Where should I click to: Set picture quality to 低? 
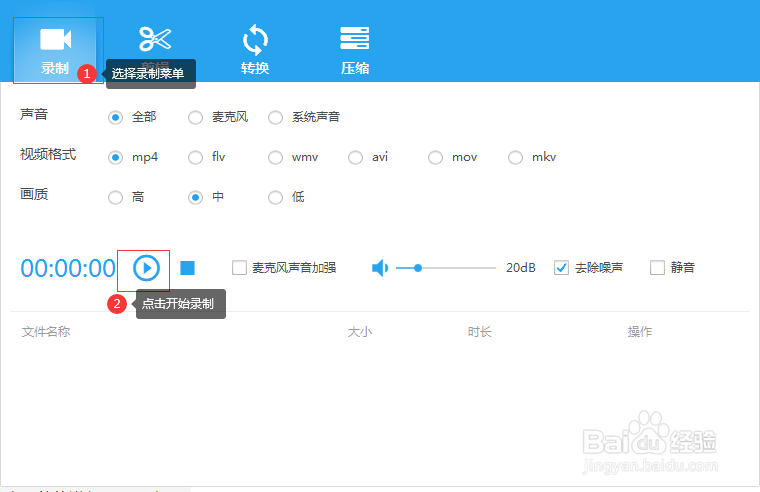click(275, 197)
